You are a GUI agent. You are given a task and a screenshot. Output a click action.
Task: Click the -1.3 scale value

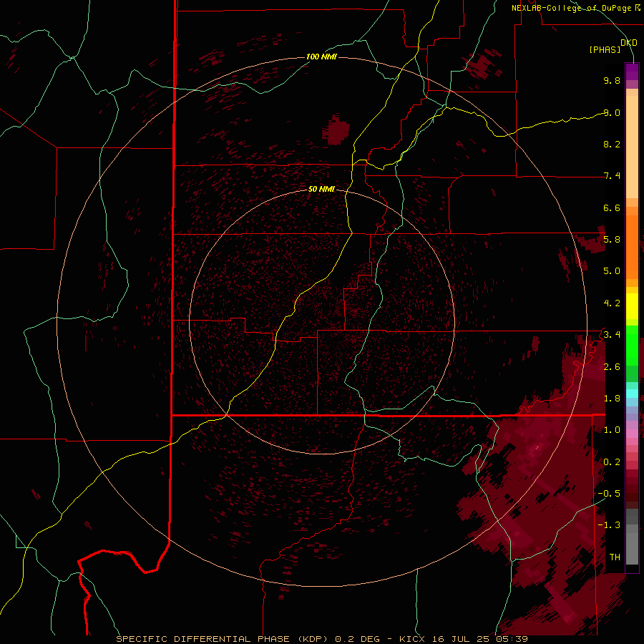click(x=609, y=525)
